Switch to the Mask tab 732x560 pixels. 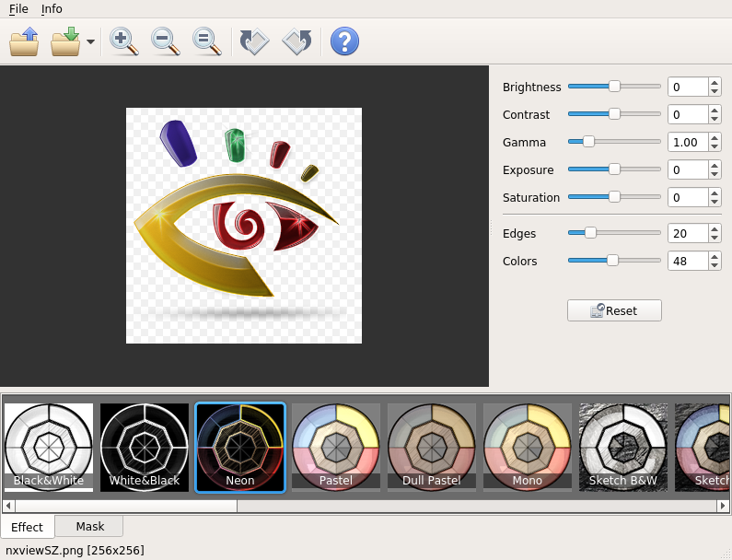point(89,526)
